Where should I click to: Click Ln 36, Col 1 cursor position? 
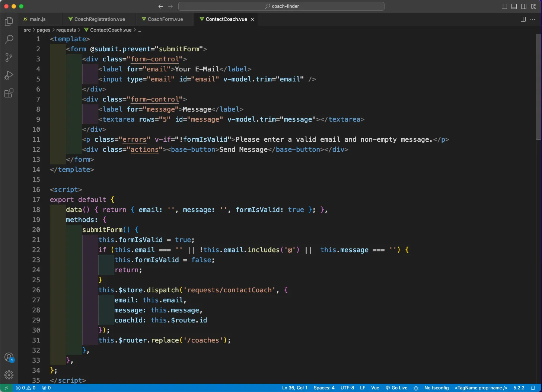point(295,388)
